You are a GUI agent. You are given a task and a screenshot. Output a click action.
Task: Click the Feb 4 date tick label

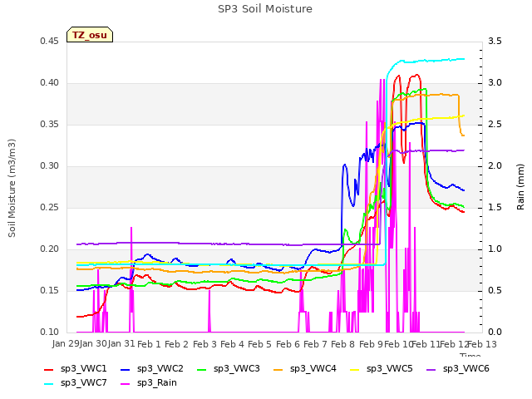[x=232, y=344]
